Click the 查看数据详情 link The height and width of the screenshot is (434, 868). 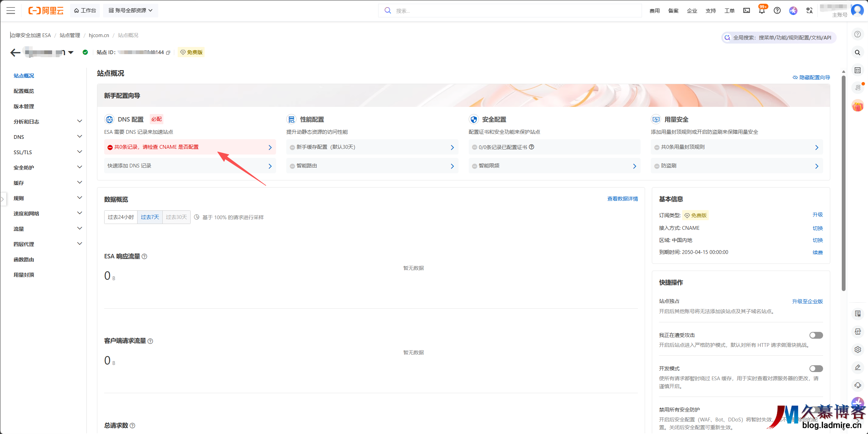pos(623,199)
